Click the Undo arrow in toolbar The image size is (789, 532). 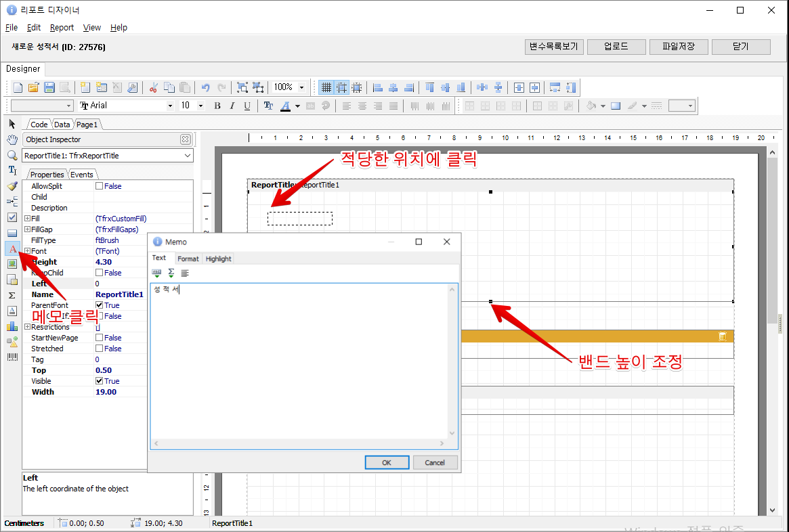click(x=206, y=87)
